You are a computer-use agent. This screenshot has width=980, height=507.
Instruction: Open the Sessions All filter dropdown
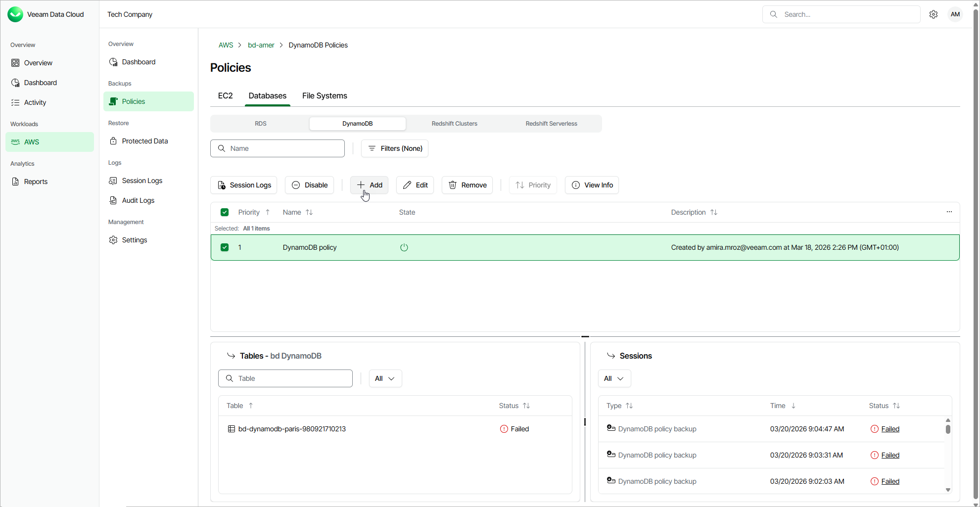tap(614, 378)
